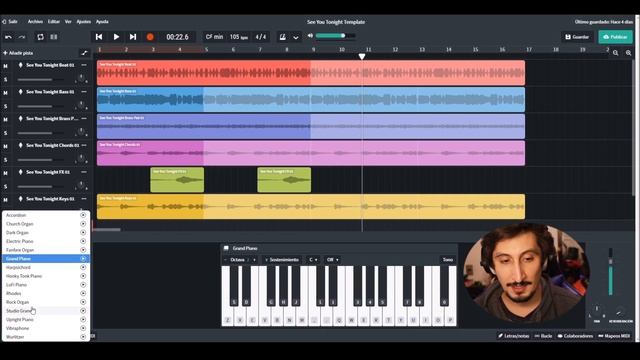Preview Rhodes with its play icon
Image resolution: width=640 pixels, height=360 pixels.
click(x=83, y=293)
